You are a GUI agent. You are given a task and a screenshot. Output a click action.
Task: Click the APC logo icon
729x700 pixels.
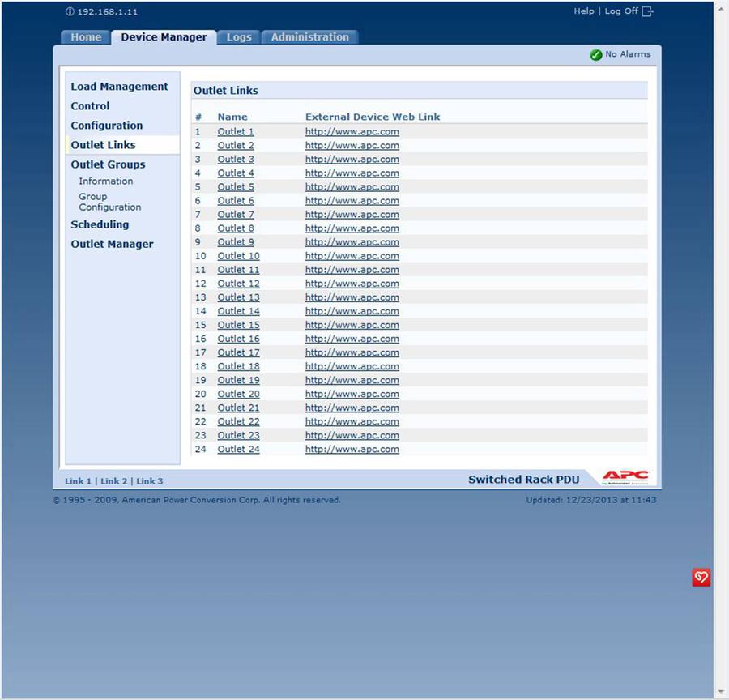(x=625, y=476)
